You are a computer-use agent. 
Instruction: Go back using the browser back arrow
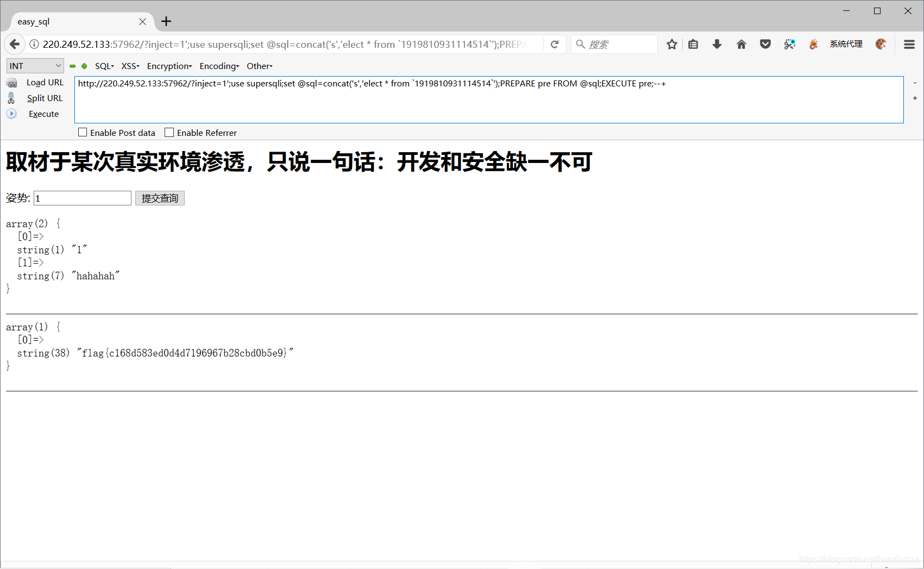pos(15,44)
